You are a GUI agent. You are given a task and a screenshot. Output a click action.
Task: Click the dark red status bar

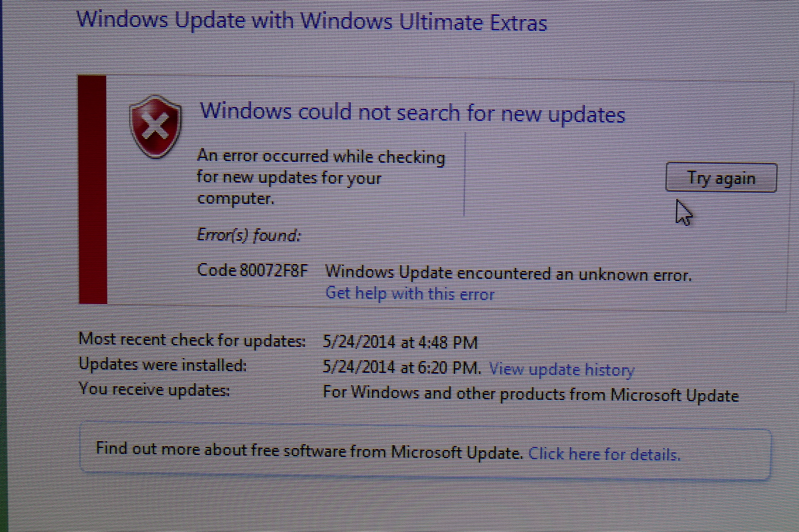(x=92, y=190)
